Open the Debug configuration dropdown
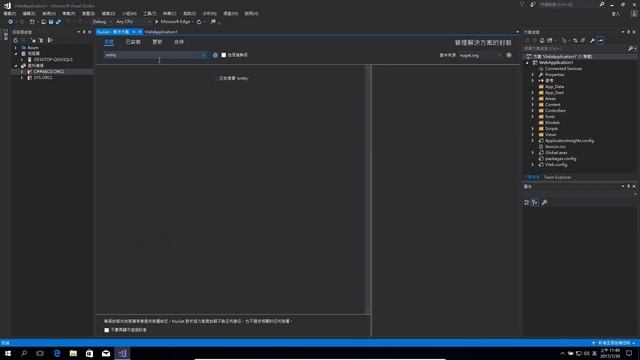Screen dimensions: 640x360 (102, 22)
